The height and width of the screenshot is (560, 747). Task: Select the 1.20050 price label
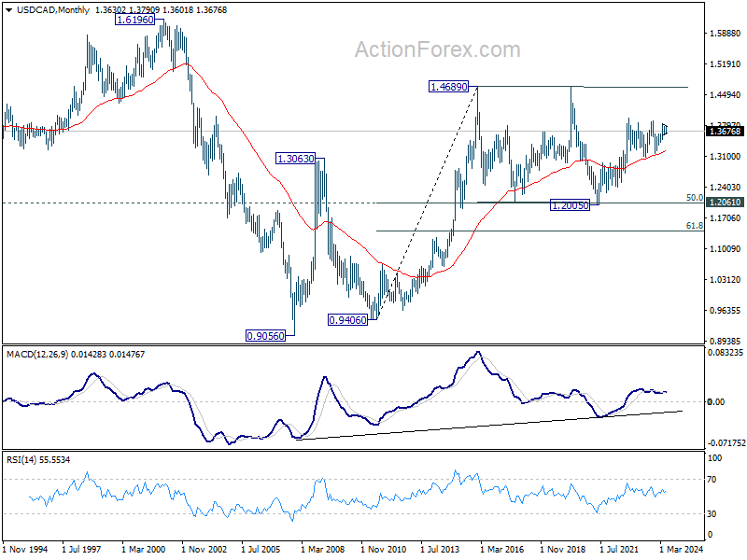[x=570, y=205]
